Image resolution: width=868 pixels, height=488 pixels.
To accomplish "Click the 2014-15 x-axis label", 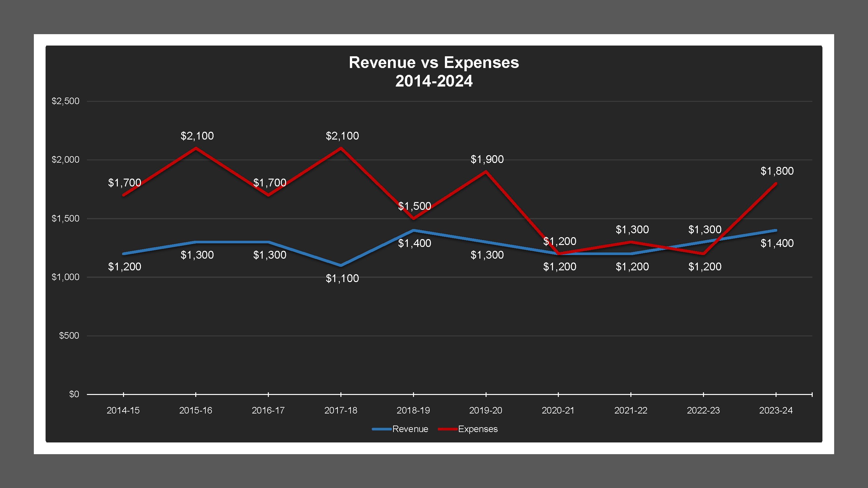I will click(123, 411).
